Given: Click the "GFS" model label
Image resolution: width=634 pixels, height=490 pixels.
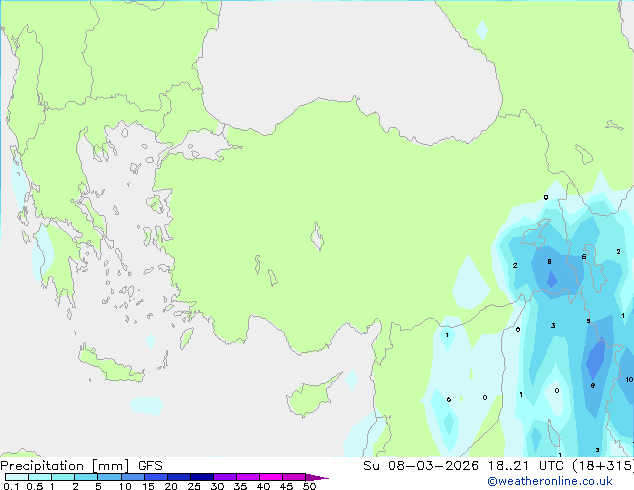Looking at the screenshot, I should pyautogui.click(x=150, y=466).
